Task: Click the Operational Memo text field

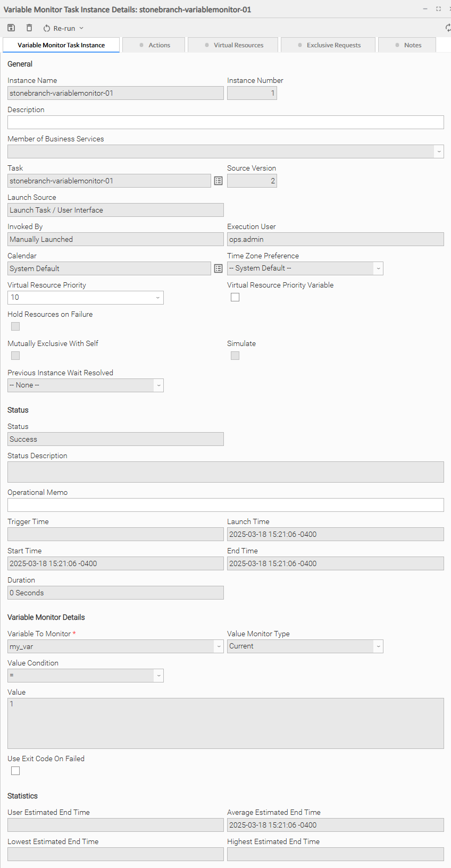Action: click(x=225, y=505)
